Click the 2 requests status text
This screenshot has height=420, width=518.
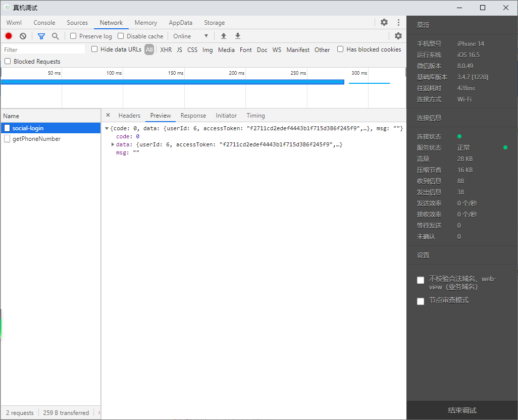tap(20, 413)
